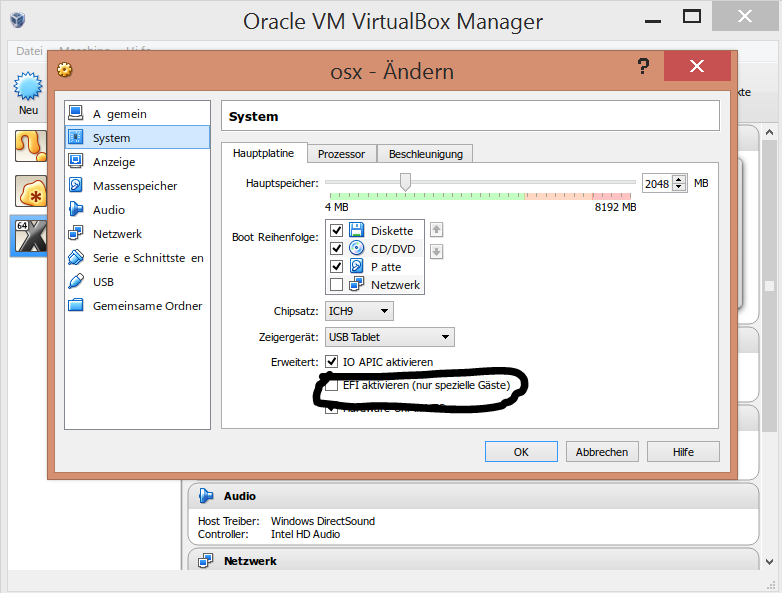This screenshot has width=782, height=593.
Task: Open USB settings plug icon
Action: coord(76,281)
